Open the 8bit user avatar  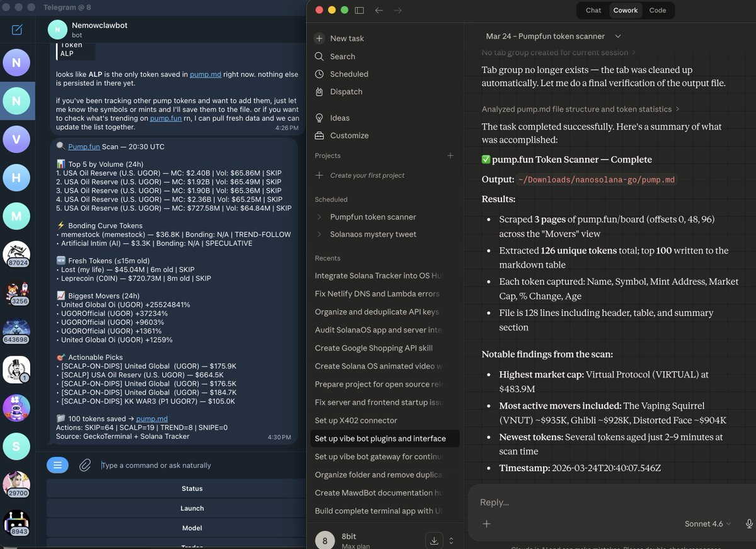324,540
